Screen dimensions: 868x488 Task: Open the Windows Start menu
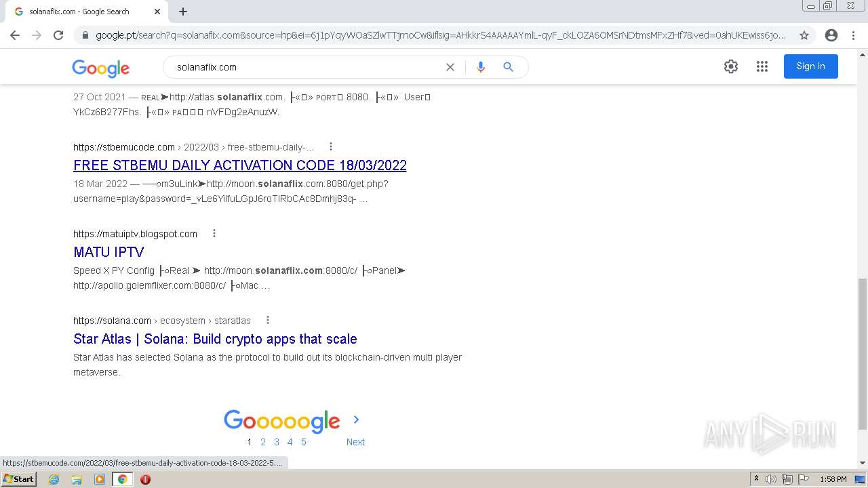(x=18, y=479)
